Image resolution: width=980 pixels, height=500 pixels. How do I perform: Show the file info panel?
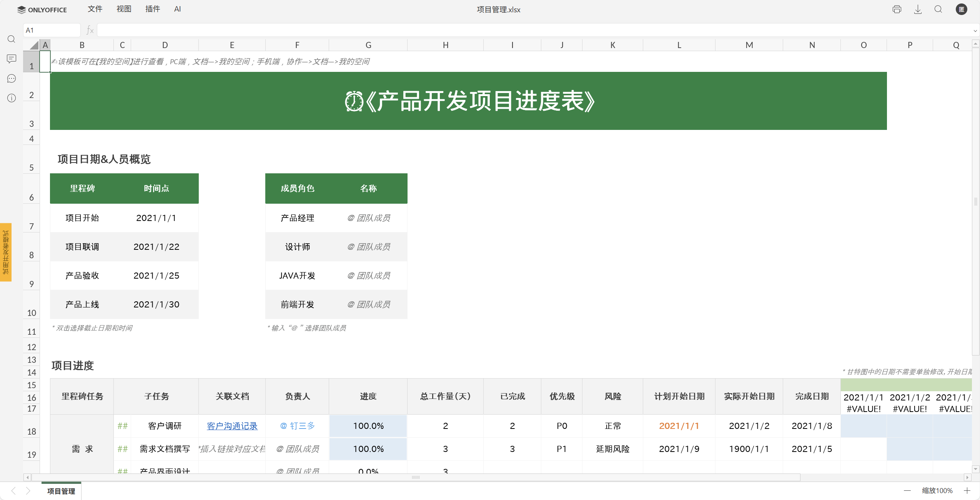click(x=12, y=98)
